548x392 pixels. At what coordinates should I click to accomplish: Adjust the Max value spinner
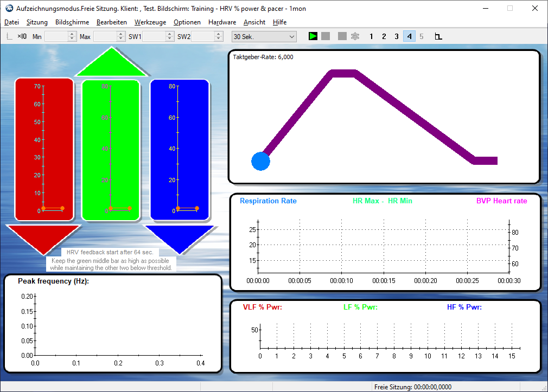click(121, 36)
